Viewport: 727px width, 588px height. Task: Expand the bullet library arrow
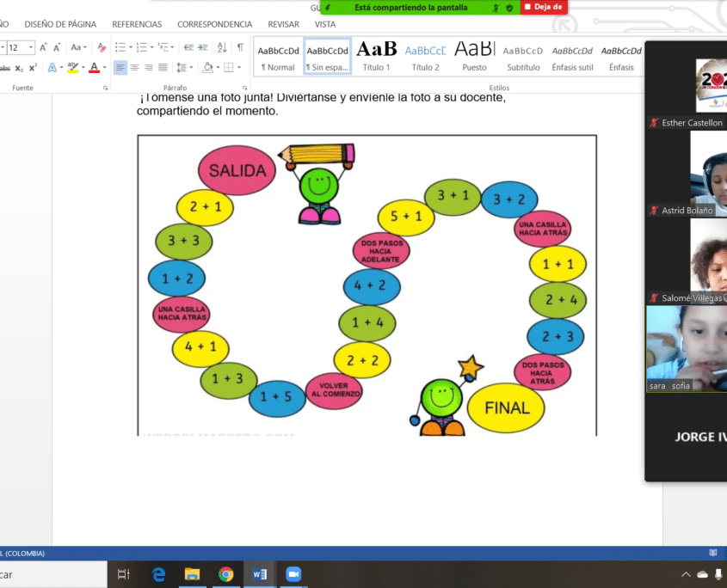point(130,47)
